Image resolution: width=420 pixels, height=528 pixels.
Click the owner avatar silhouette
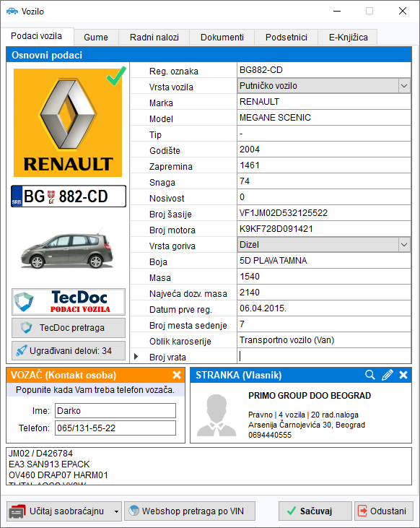(216, 415)
